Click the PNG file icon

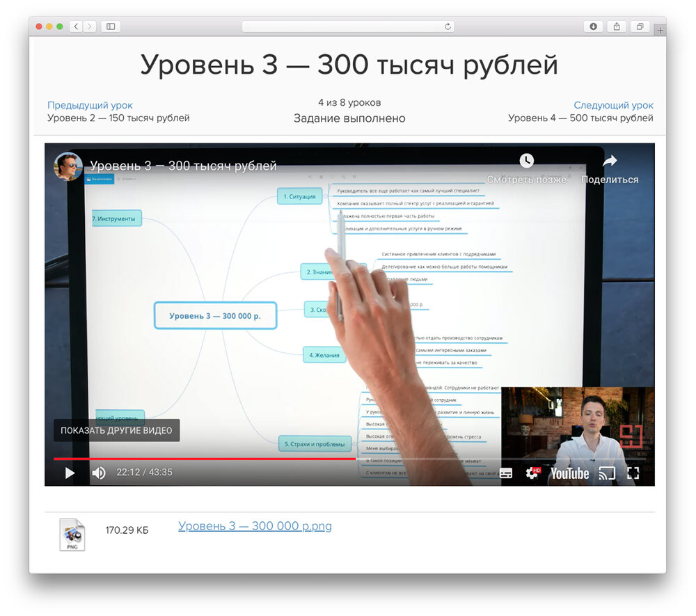(72, 535)
